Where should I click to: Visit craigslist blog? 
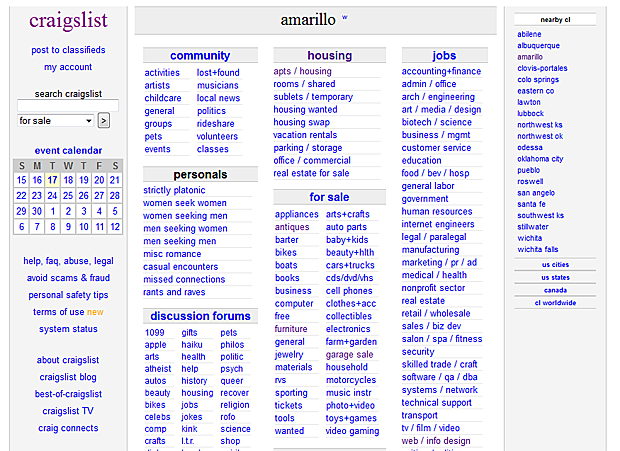coord(68,377)
